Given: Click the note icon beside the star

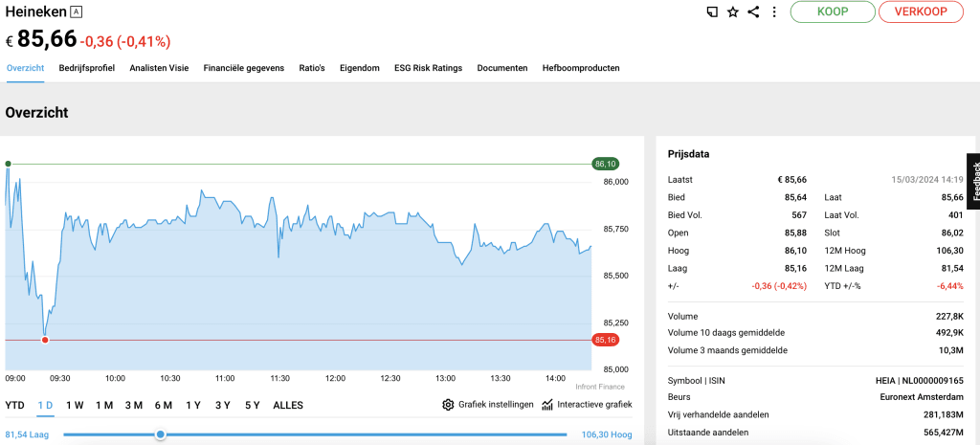Looking at the screenshot, I should pyautogui.click(x=711, y=12).
